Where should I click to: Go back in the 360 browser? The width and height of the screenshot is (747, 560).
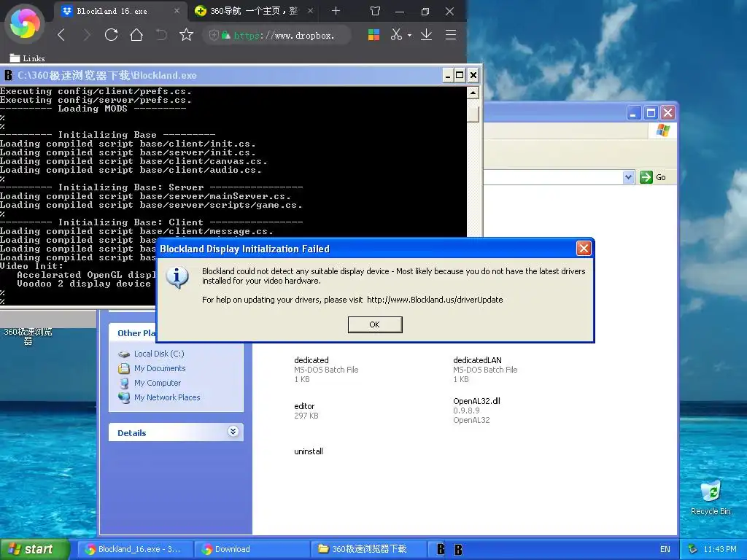point(61,35)
